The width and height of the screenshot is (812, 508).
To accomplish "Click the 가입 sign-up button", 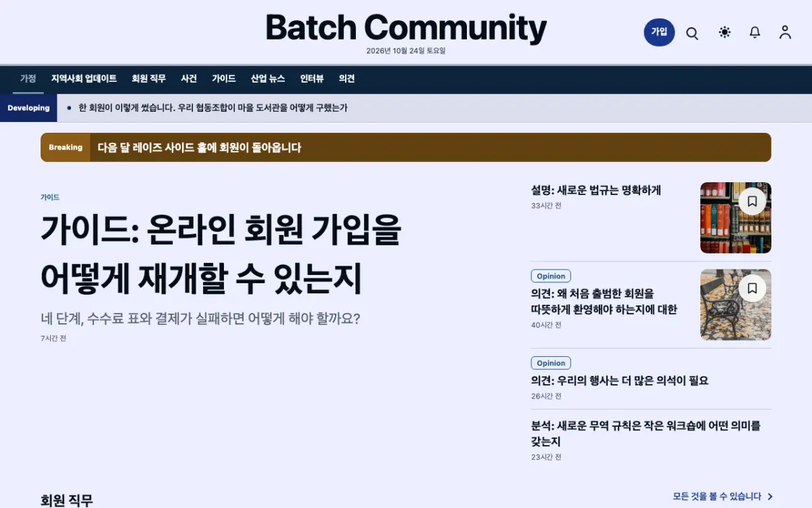I will coord(659,32).
